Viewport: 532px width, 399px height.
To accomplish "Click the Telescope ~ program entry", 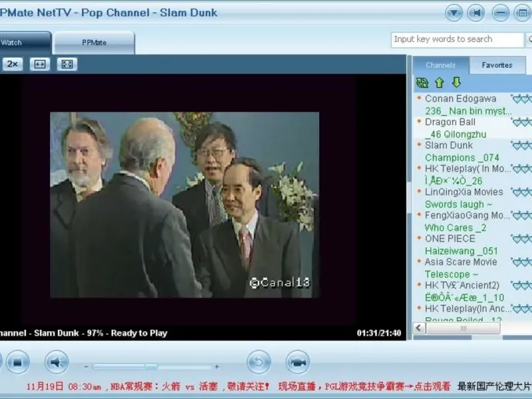I will click(x=452, y=274).
